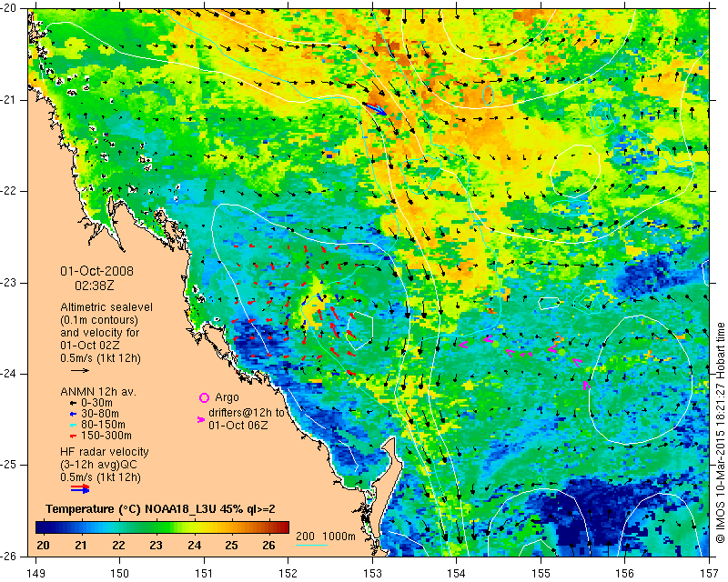This screenshot has height=582, width=728.
Task: Click longitude axis label 156
Action: coord(625,573)
